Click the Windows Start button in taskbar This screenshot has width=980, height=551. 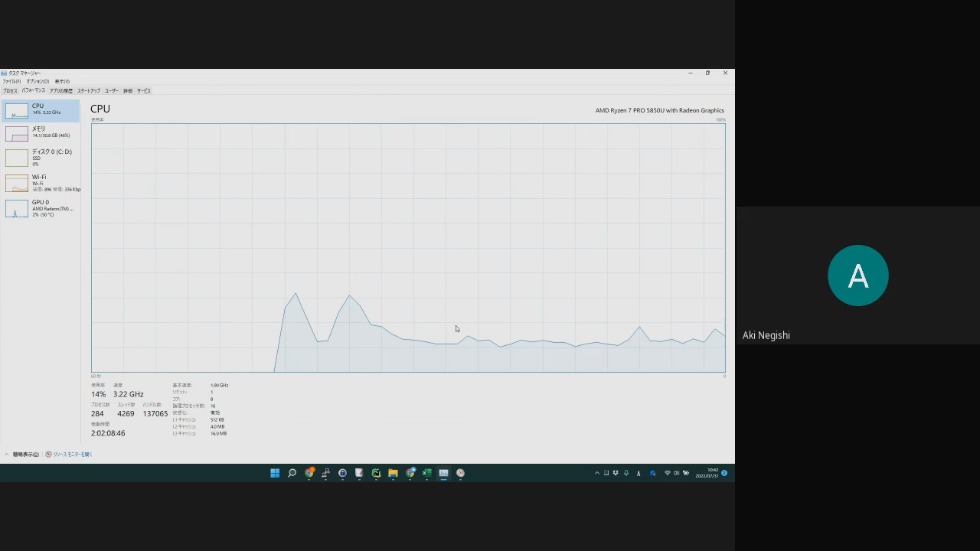[275, 473]
